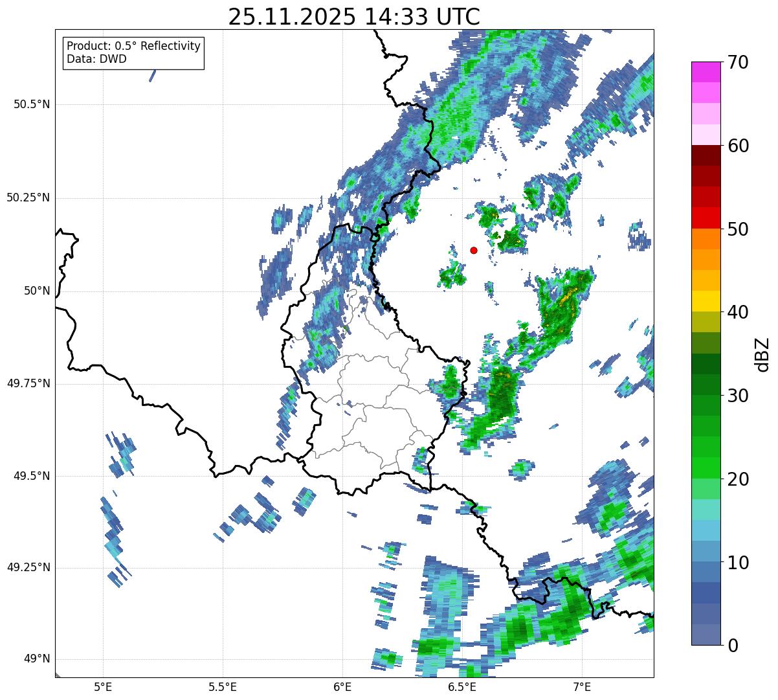This screenshot has height=700, width=778.
Task: Click the "Data: DWD" text
Action: click(96, 59)
